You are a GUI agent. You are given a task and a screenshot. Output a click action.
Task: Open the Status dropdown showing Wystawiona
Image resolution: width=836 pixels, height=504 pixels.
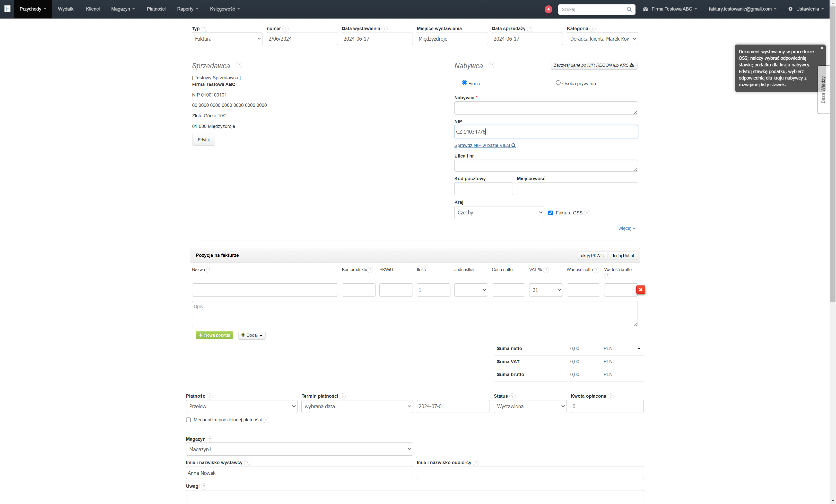coord(530,406)
